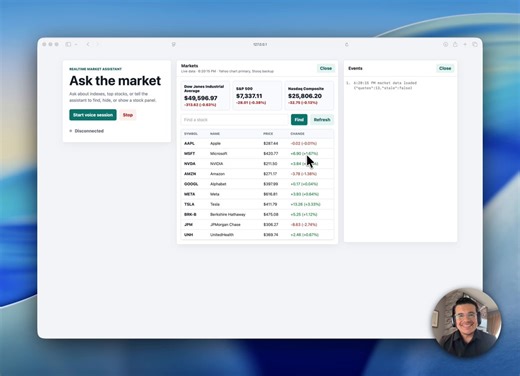The width and height of the screenshot is (520, 376).
Task: Click the Apple company name
Action: point(215,143)
